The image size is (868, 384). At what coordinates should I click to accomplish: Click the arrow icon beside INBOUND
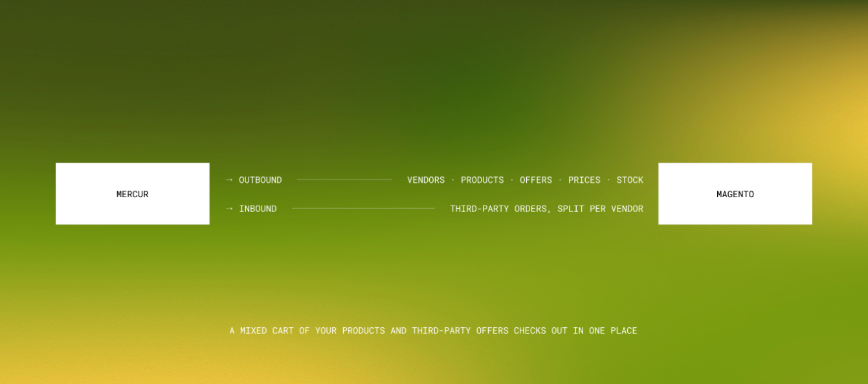[x=229, y=209]
